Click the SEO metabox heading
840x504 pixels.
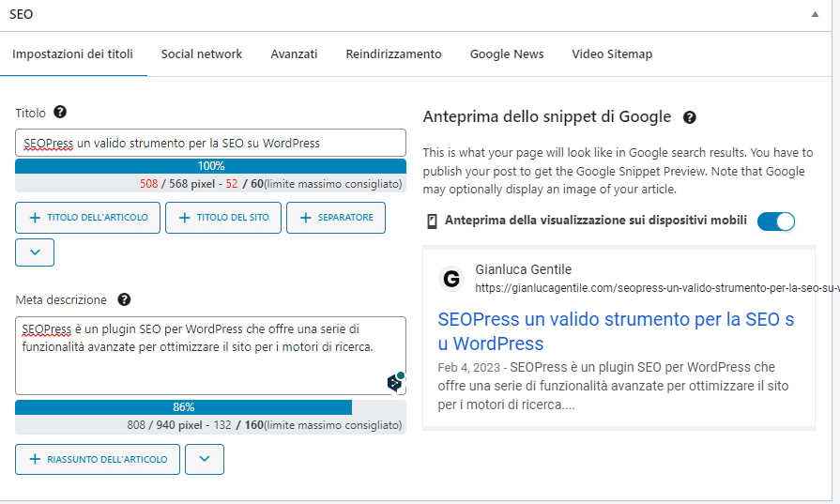(x=22, y=14)
